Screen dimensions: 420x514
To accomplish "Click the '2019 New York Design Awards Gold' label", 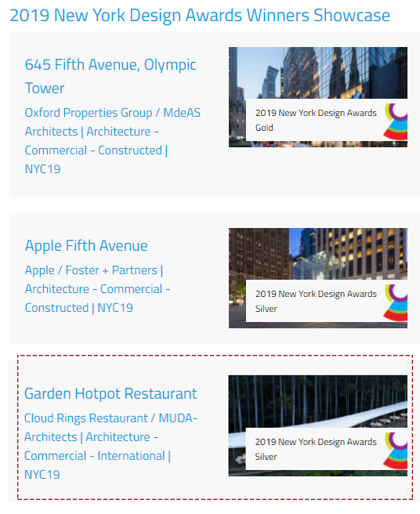I will [x=316, y=120].
